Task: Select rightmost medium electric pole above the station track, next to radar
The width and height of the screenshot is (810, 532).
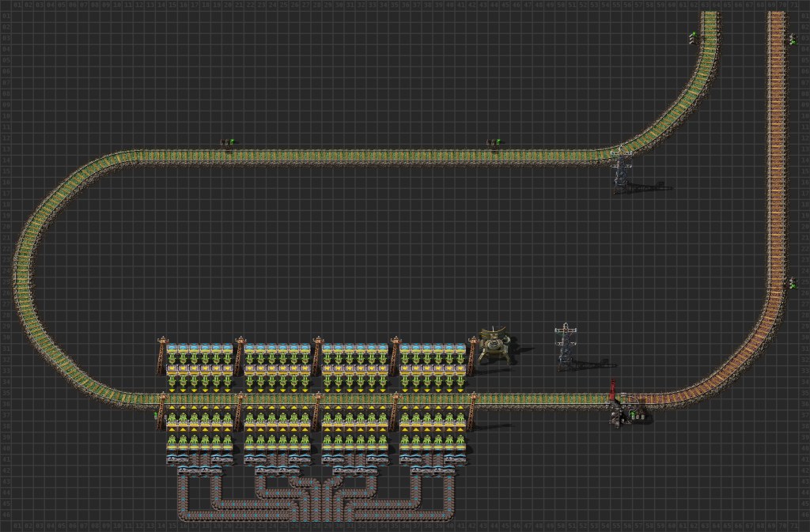Action: 471,356
